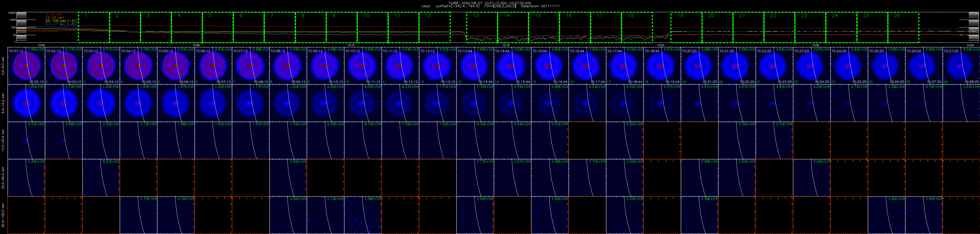Select time interval box 5 in light curve
980x234 pixels.
(218, 27)
